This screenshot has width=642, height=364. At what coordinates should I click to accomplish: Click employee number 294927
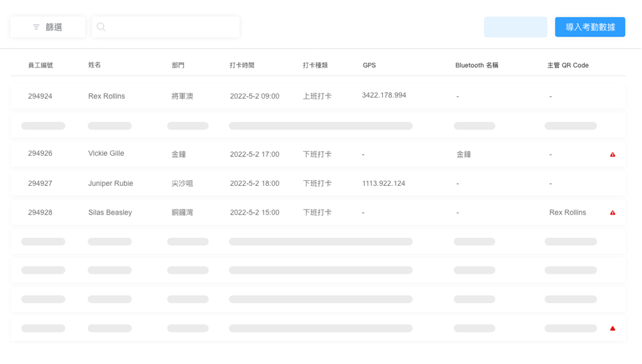[40, 183]
